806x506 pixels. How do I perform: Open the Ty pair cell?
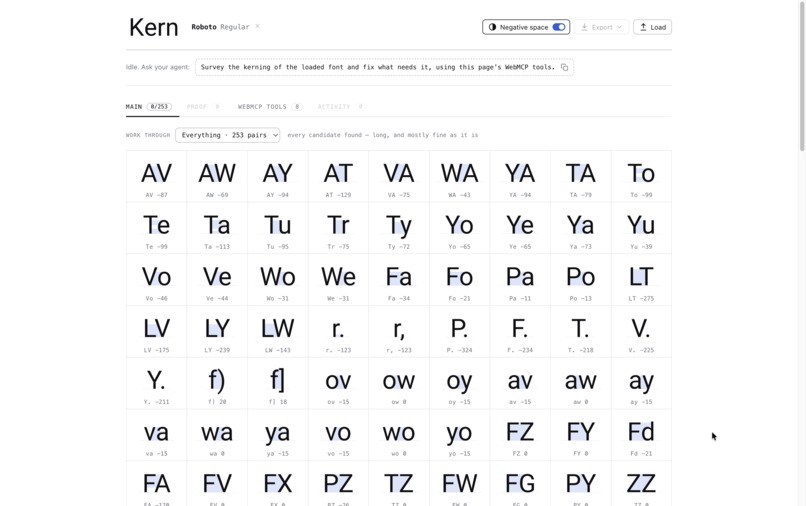click(399, 228)
